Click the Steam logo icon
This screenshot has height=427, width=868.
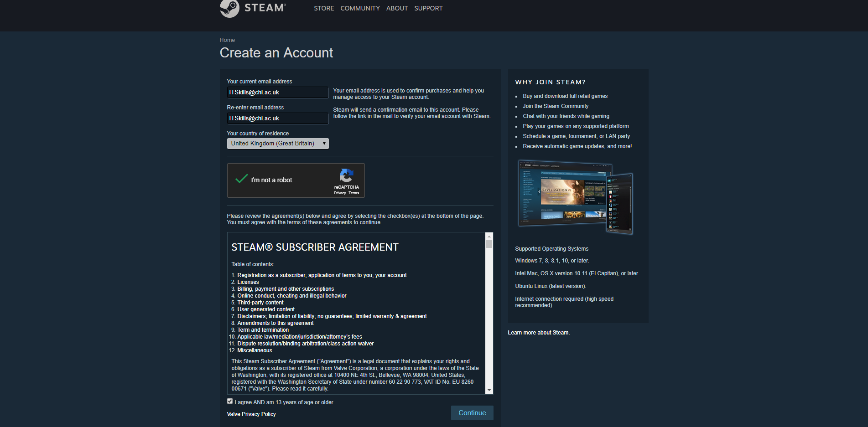click(x=229, y=8)
